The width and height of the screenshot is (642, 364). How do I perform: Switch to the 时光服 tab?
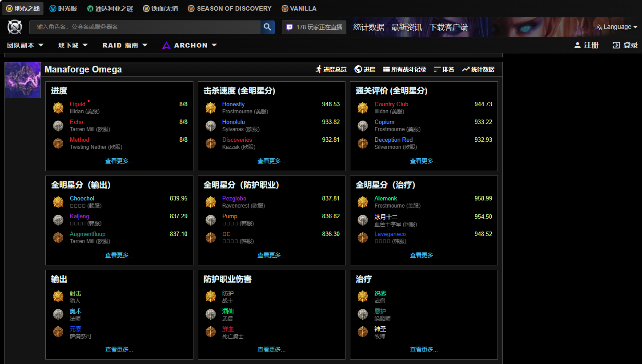(x=63, y=8)
